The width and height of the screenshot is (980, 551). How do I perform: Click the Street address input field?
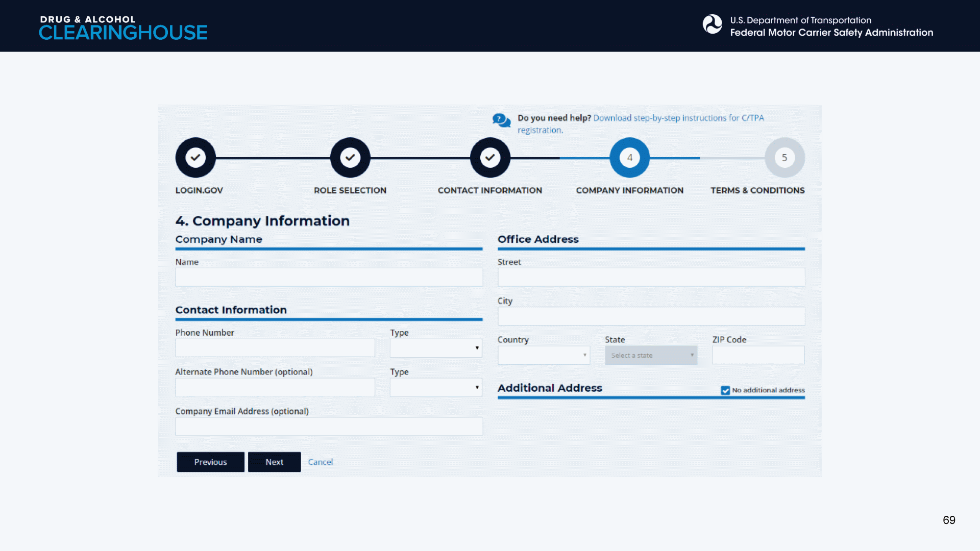(x=651, y=277)
